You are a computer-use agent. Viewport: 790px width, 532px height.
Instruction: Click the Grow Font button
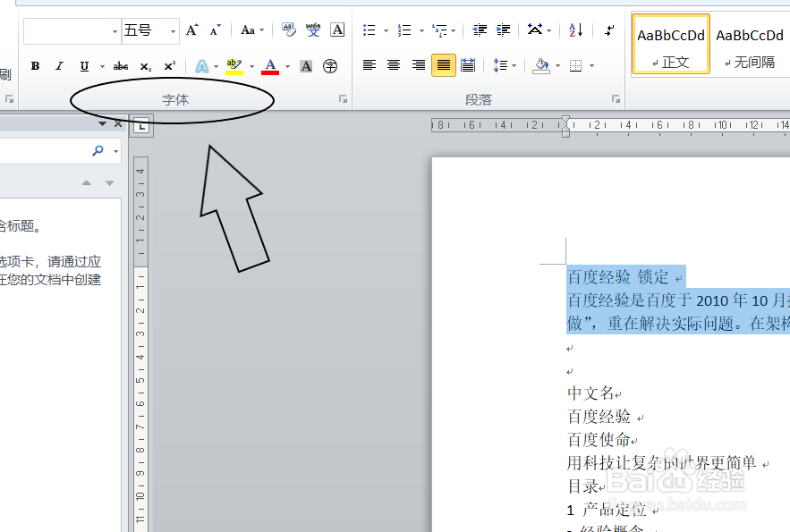tap(192, 30)
